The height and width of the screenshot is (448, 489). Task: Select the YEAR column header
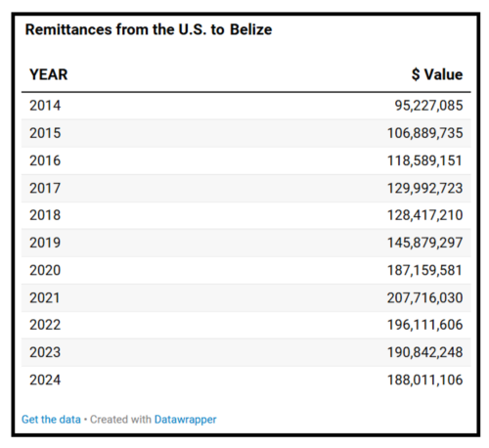click(49, 74)
